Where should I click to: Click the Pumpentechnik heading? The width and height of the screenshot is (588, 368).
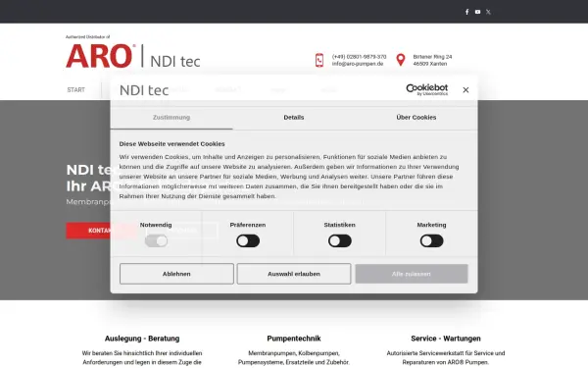(x=294, y=339)
